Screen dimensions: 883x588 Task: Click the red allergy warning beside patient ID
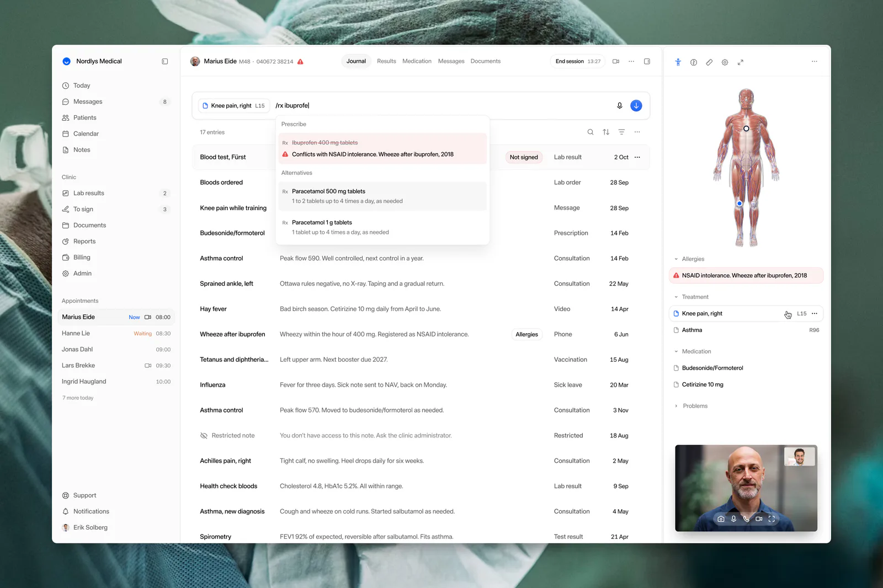[x=300, y=62]
